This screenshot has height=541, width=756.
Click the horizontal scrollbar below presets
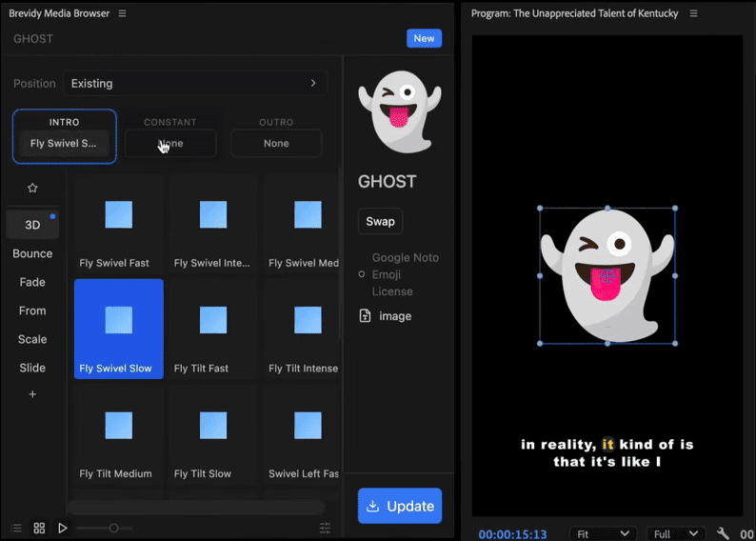point(196,507)
